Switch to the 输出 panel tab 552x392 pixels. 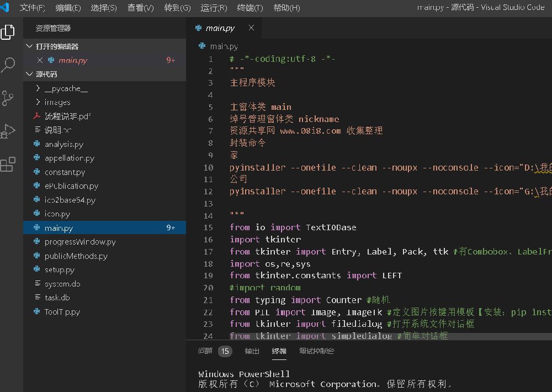click(x=252, y=351)
